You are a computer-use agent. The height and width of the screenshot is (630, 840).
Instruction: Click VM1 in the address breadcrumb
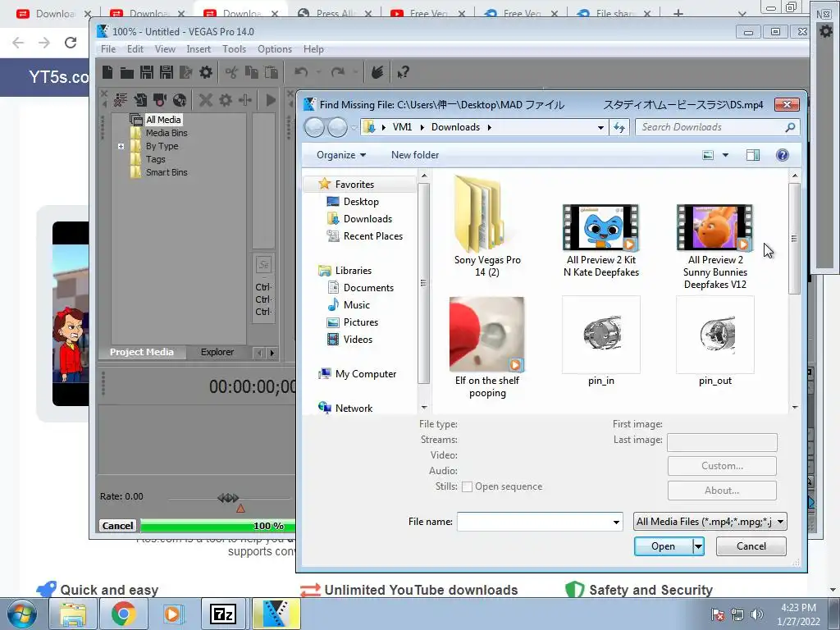pos(402,127)
